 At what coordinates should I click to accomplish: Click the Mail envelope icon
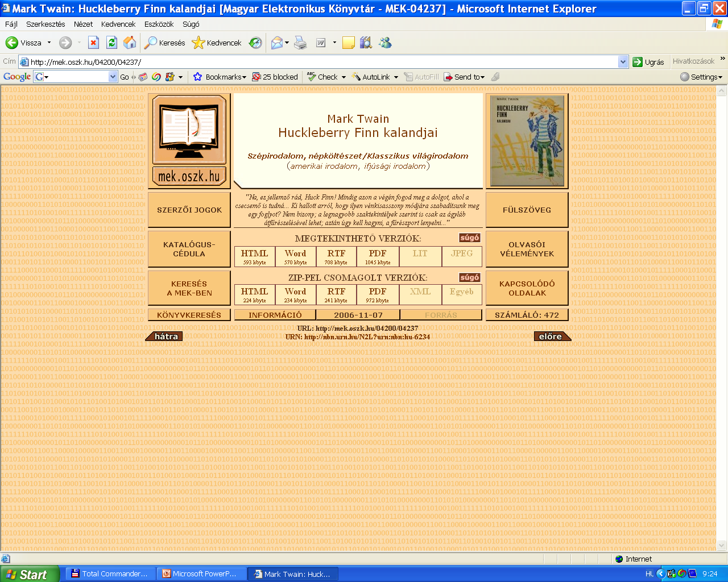click(277, 43)
